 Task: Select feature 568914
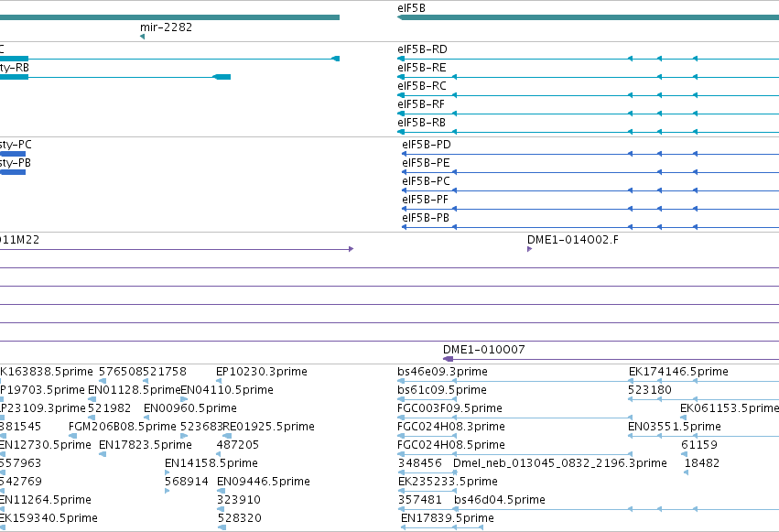pyautogui.click(x=187, y=482)
